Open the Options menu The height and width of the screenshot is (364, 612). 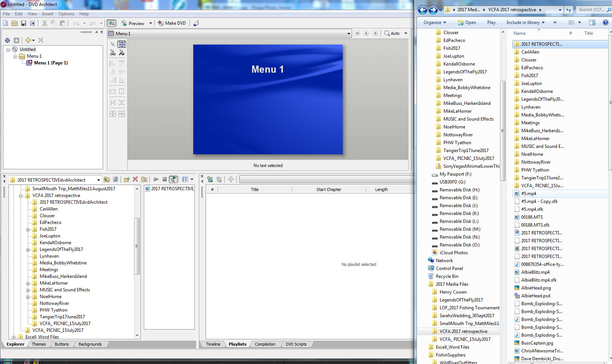point(66,13)
